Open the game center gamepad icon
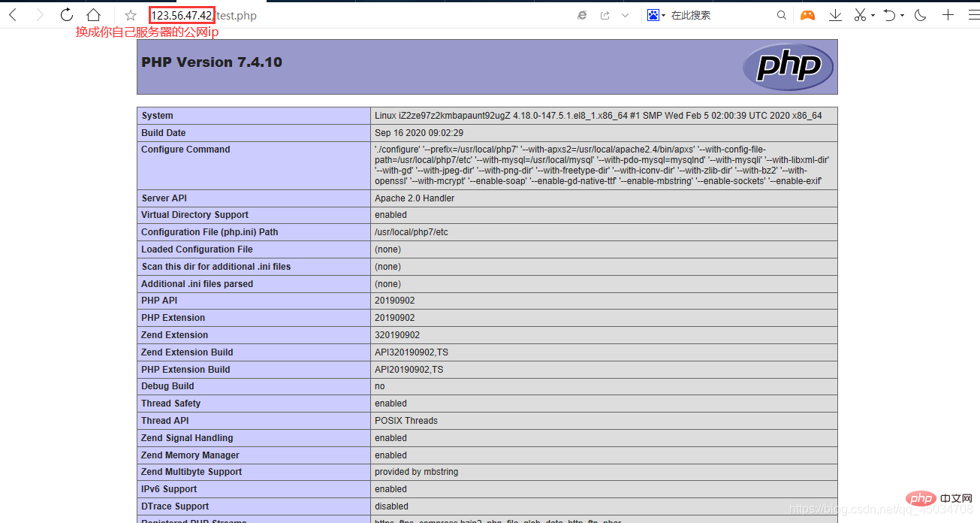 pyautogui.click(x=807, y=15)
